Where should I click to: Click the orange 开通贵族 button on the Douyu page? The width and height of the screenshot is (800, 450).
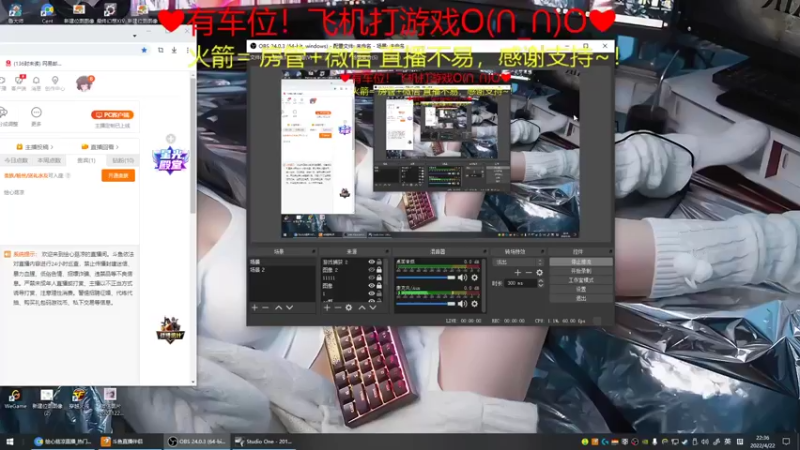click(118, 176)
